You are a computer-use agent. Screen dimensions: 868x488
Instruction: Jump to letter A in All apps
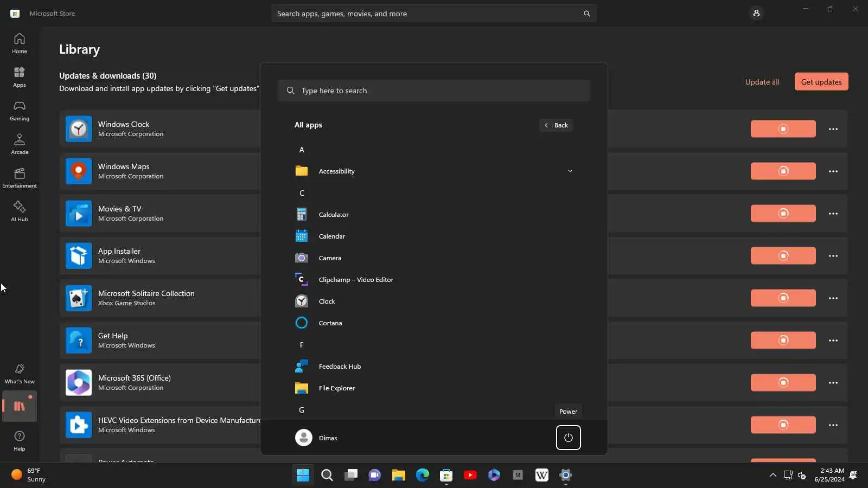302,150
